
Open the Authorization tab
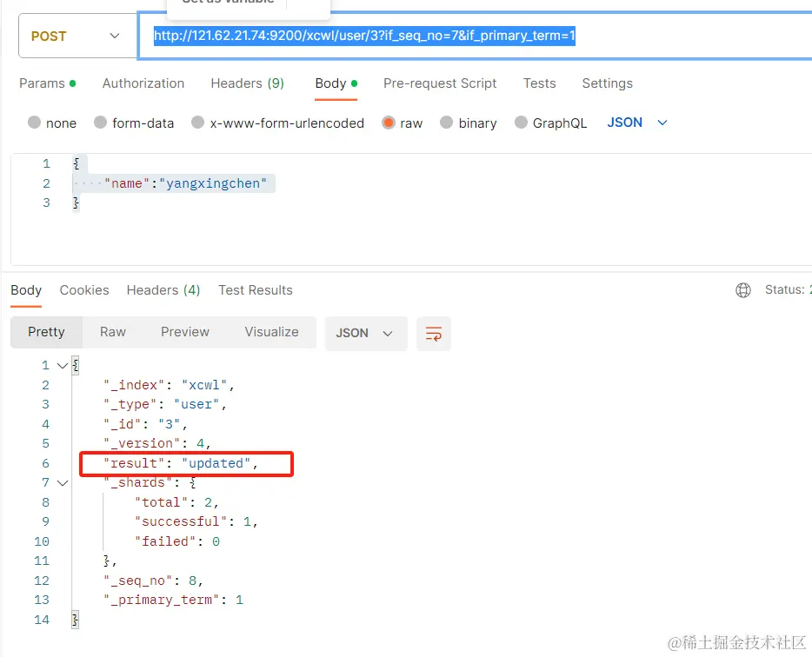click(x=143, y=83)
